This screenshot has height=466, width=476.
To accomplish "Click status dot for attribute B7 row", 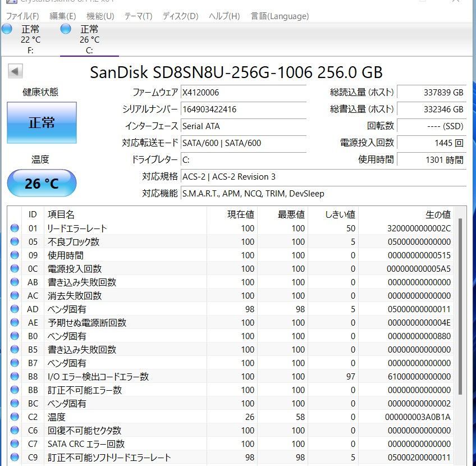I will pos(15,363).
